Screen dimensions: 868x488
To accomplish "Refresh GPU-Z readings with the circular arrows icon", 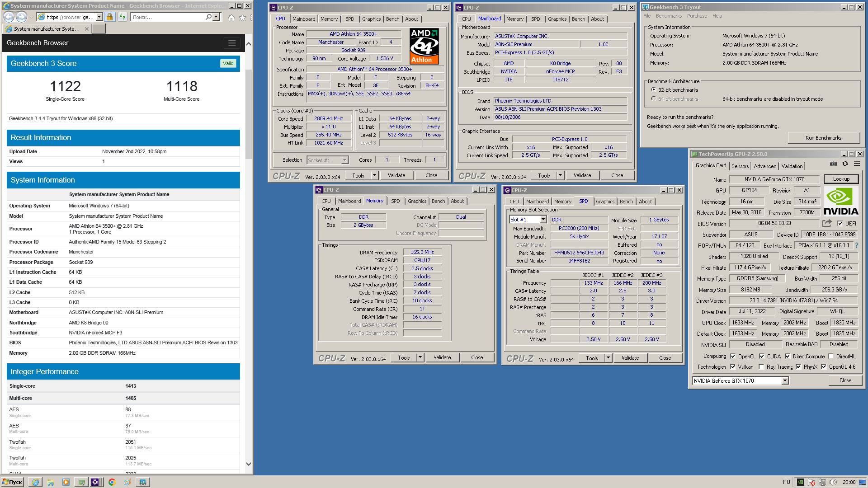I will tap(845, 164).
